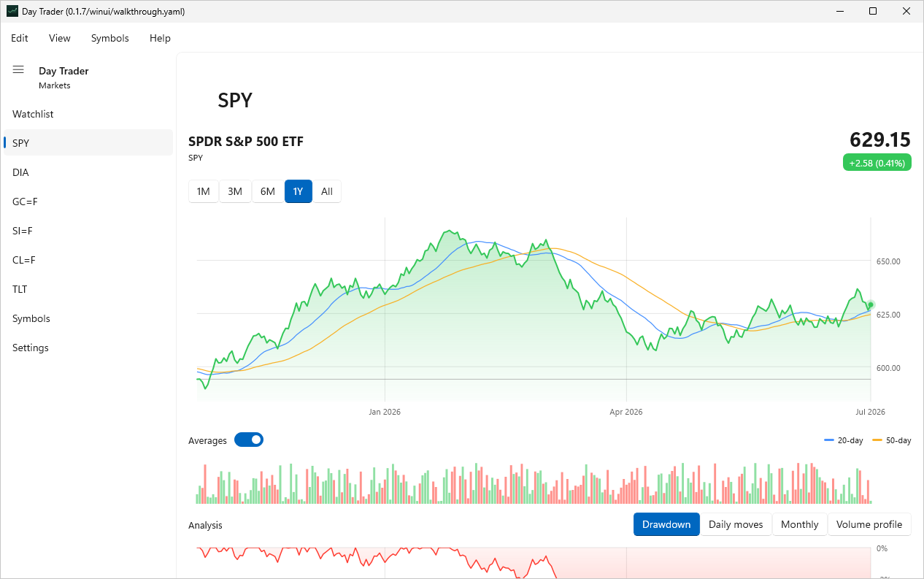Turn off the Averages switch
This screenshot has width=924, height=579.
pyautogui.click(x=249, y=440)
